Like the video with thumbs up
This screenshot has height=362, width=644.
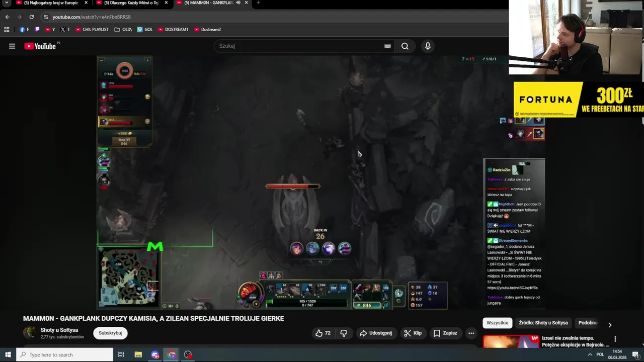coord(323,333)
